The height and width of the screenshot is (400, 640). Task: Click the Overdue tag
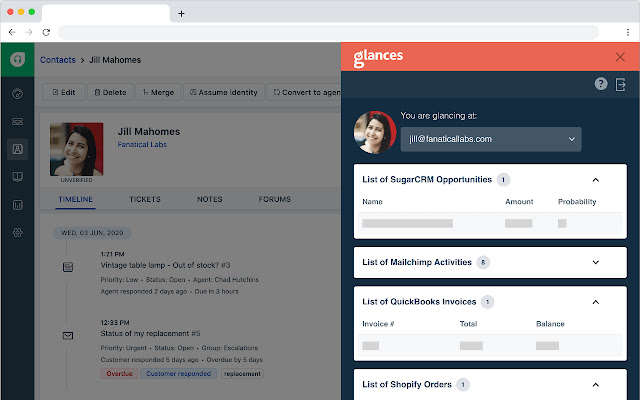pos(119,373)
